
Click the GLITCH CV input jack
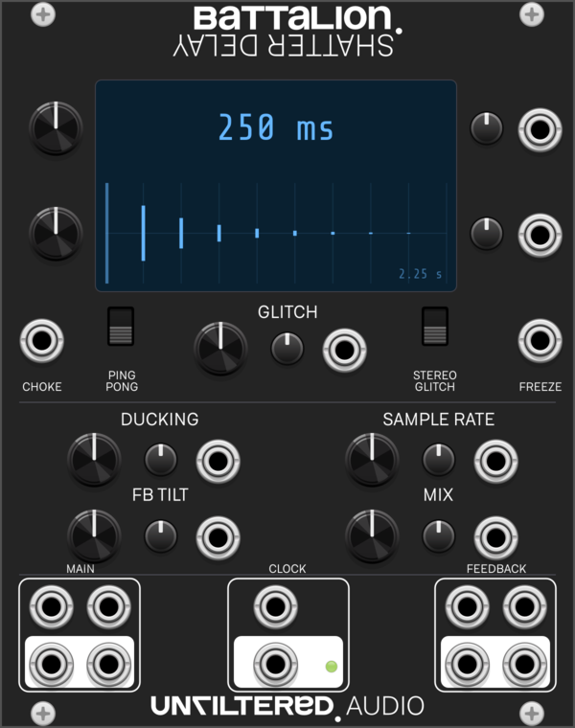[345, 350]
